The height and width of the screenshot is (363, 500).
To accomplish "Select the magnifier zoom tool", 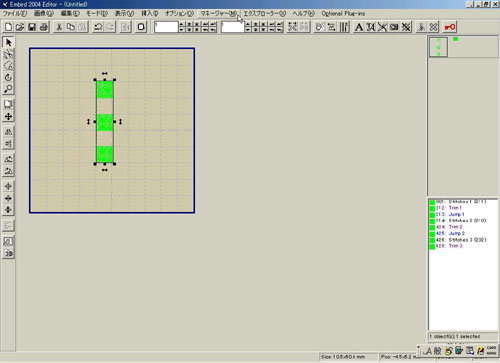I will (x=8, y=89).
